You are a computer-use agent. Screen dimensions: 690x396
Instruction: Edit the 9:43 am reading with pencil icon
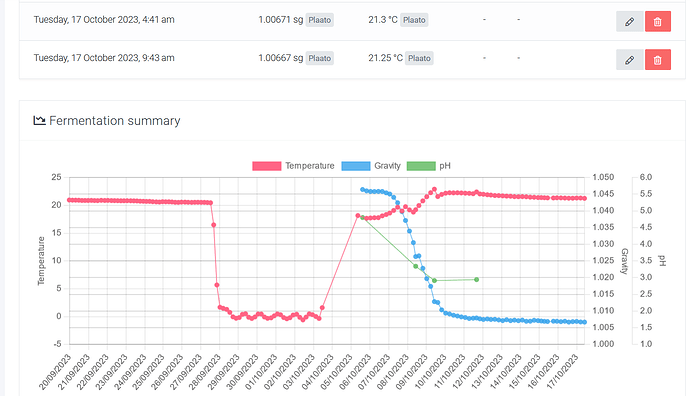[x=629, y=60]
